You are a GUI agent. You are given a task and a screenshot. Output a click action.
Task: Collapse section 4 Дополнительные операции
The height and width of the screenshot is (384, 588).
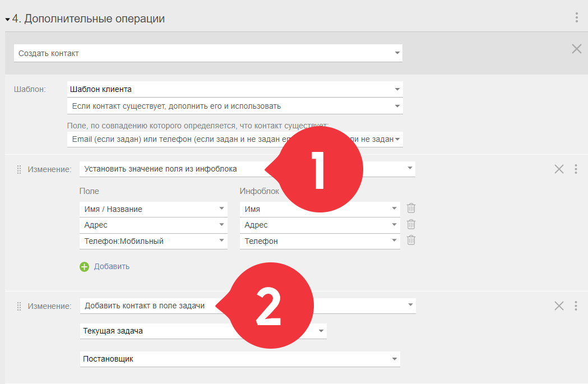7,19
